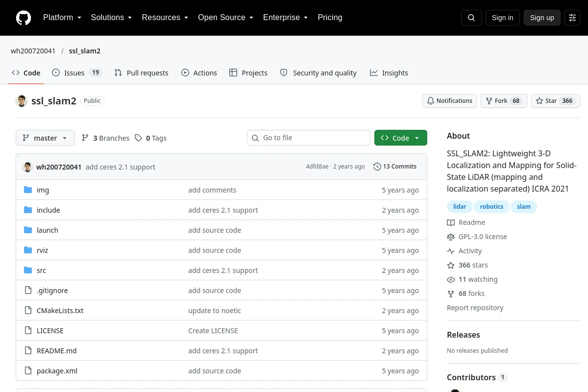588x392 pixels.
Task: Click the Sign in button
Action: click(503, 18)
